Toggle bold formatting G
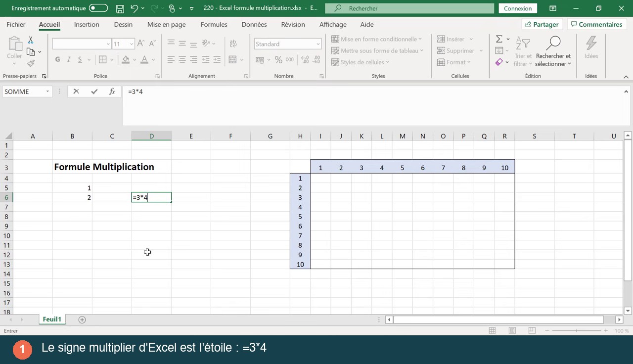The width and height of the screenshot is (633, 364). tap(57, 59)
